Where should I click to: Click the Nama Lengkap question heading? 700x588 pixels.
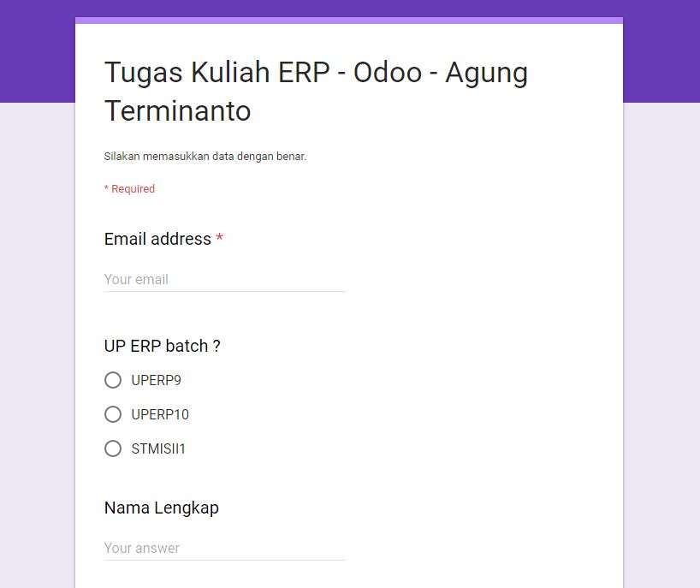click(x=162, y=508)
